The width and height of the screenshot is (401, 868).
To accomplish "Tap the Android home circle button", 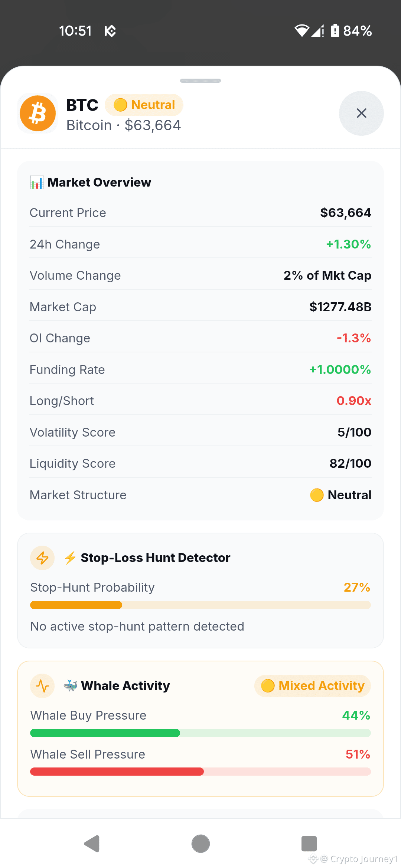I will click(x=200, y=844).
